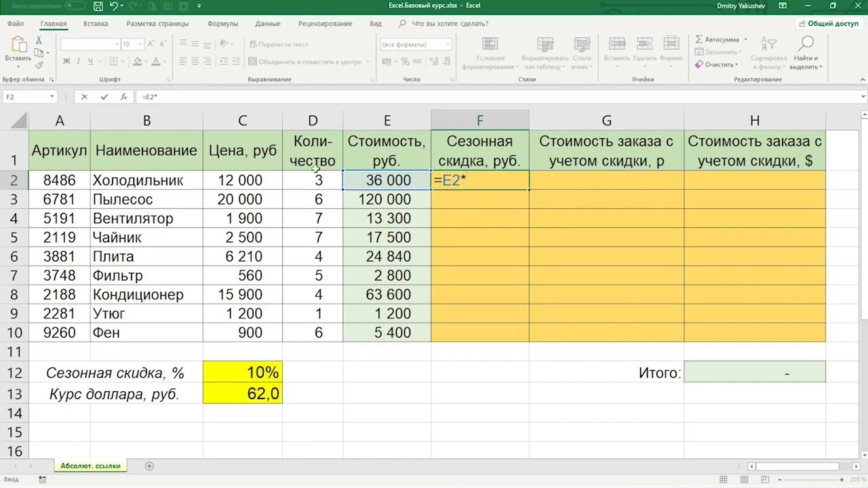The height and width of the screenshot is (488, 868).
Task: Toggle italic formatting
Action: [x=79, y=61]
